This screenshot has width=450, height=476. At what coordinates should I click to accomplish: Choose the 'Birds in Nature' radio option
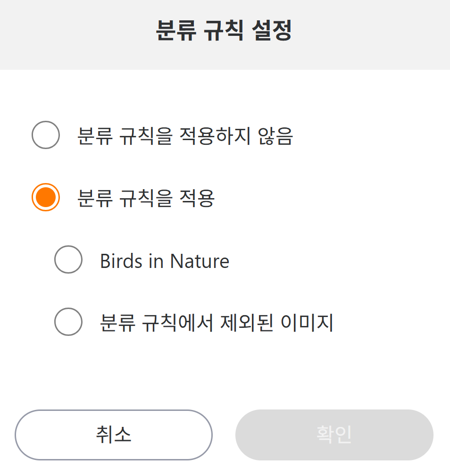[x=68, y=259]
